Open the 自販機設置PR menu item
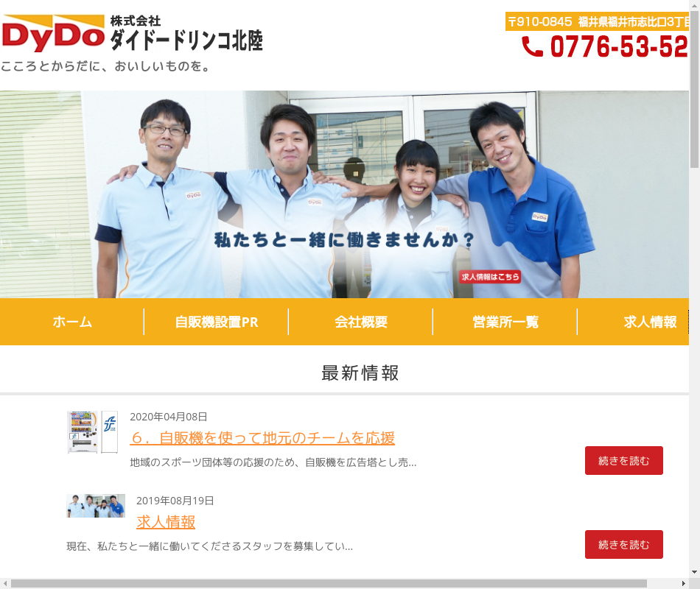The height and width of the screenshot is (589, 700). click(217, 322)
